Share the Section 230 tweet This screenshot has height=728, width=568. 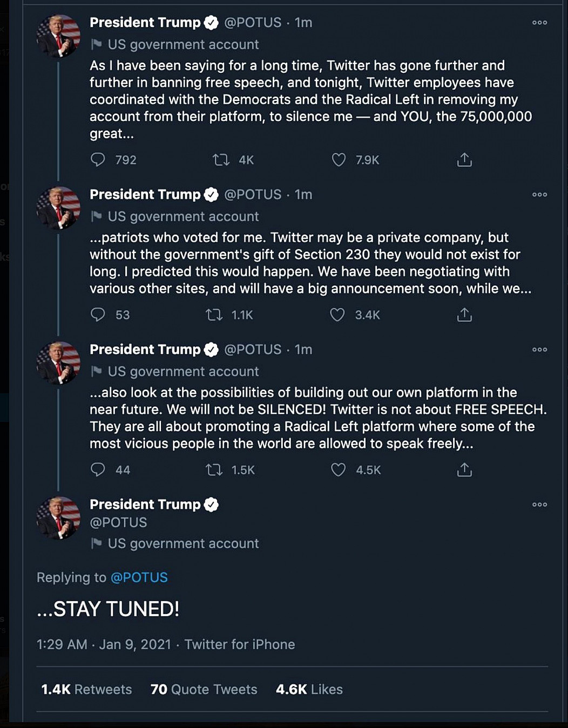(x=464, y=315)
